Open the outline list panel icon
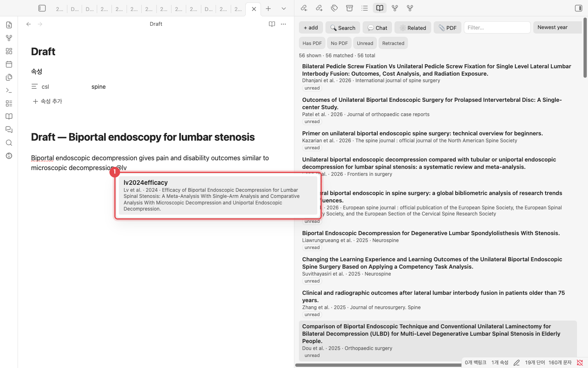 click(x=365, y=8)
